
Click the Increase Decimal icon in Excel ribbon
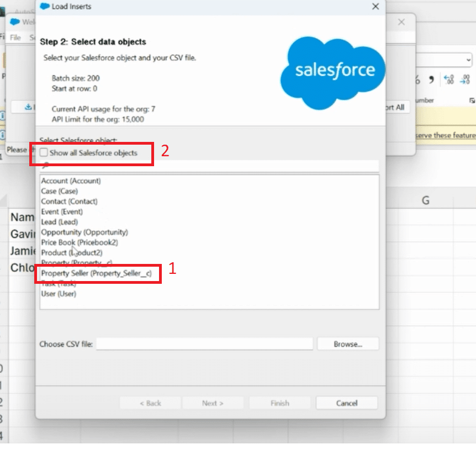(x=448, y=80)
